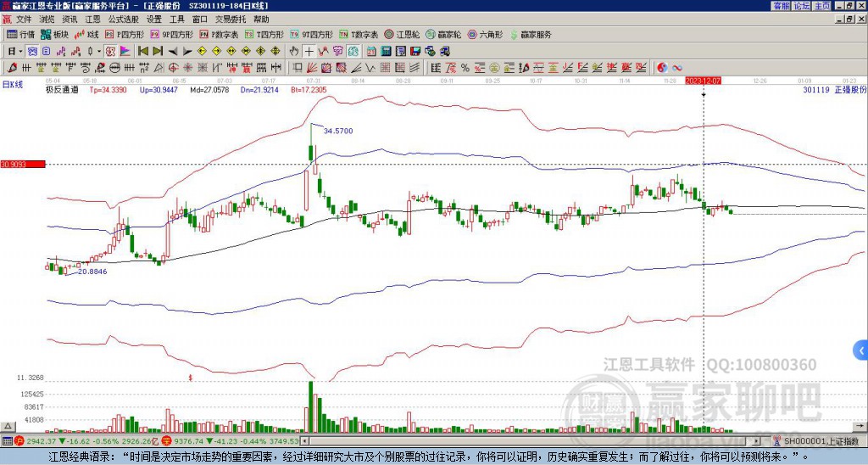Image resolution: width=868 pixels, height=465 pixels.
Task: Open the T数字表 time table
Action: pyautogui.click(x=359, y=34)
